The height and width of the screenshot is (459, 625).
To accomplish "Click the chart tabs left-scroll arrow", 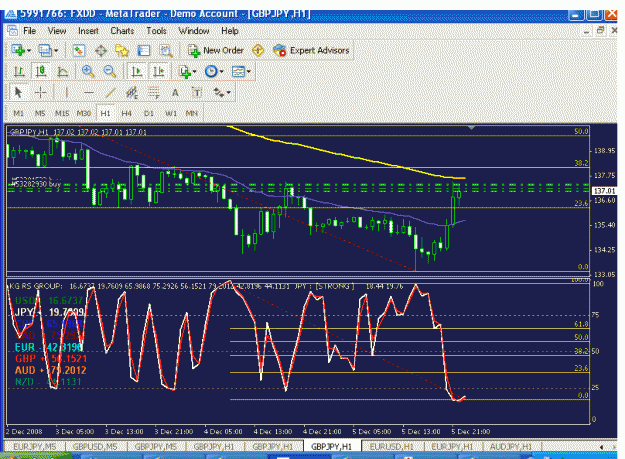I will point(601,447).
